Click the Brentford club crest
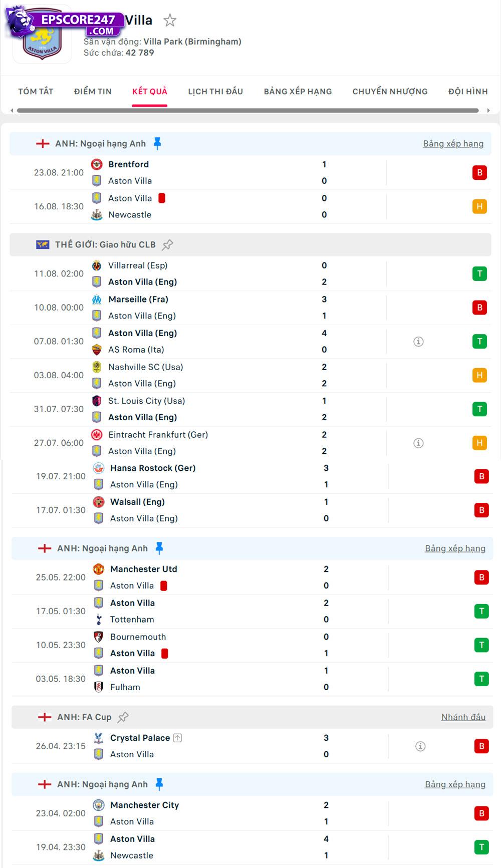This screenshot has width=501, height=868. coord(97,164)
